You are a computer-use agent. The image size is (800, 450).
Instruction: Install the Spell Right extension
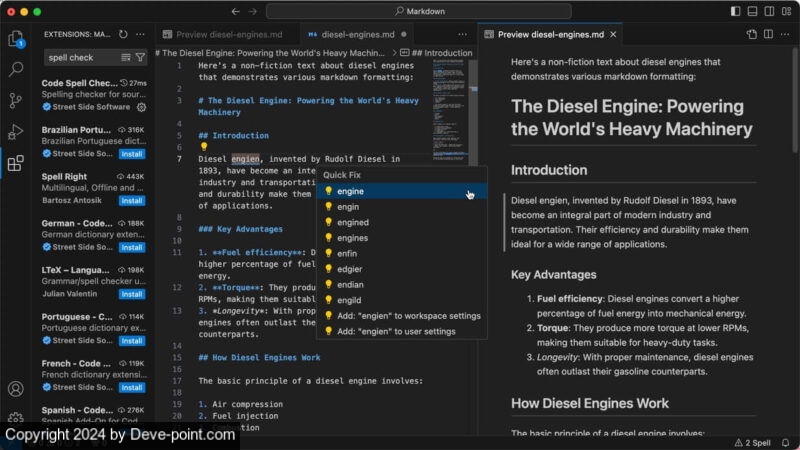coord(132,200)
